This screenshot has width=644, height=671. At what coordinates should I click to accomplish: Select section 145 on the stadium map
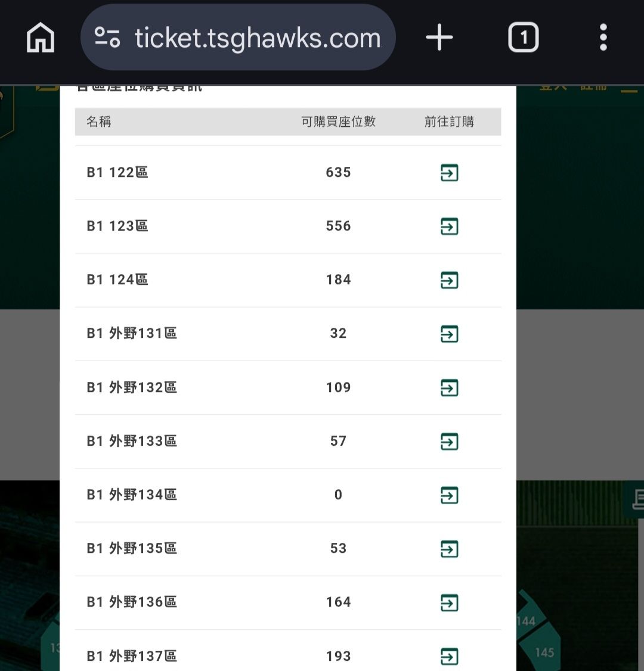tap(544, 652)
